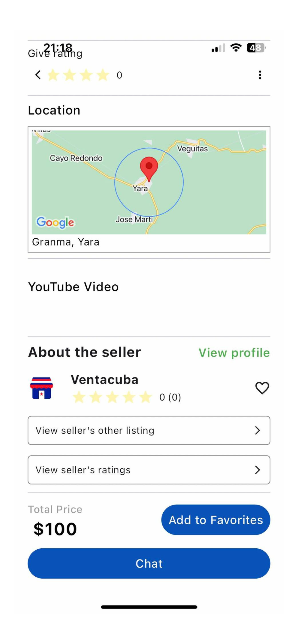Tap the cellular signal bars icon
Image resolution: width=298 pixels, height=644 pixels.
pyautogui.click(x=218, y=48)
